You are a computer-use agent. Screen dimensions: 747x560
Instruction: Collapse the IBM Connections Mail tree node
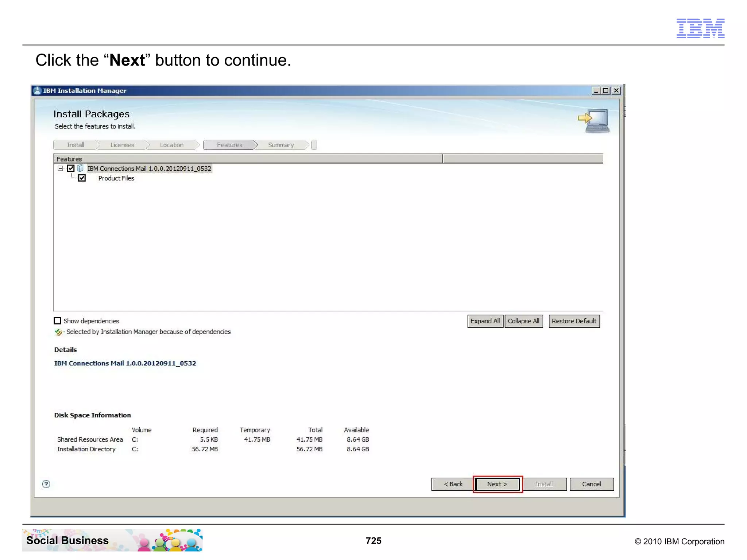pyautogui.click(x=60, y=168)
